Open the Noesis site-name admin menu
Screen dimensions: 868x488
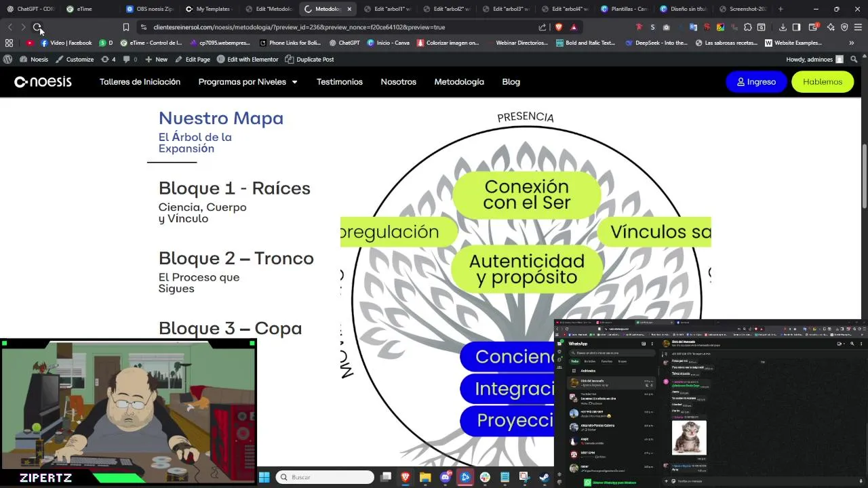[x=34, y=59]
